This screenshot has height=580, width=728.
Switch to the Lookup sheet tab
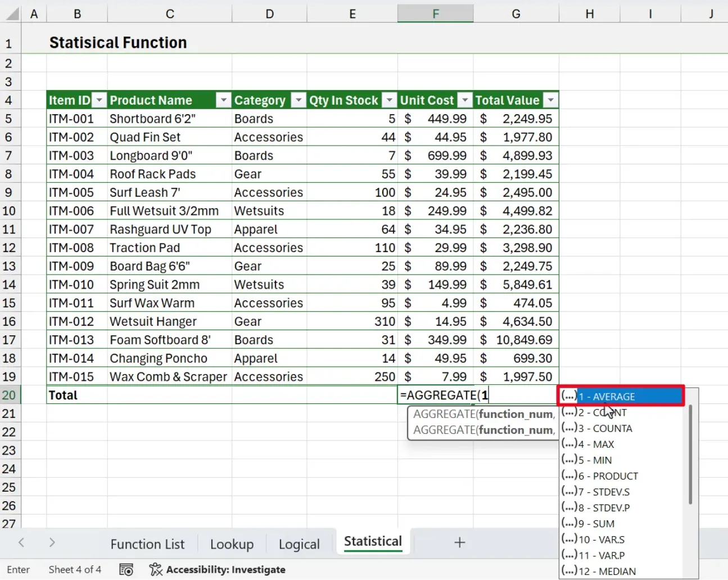(232, 543)
